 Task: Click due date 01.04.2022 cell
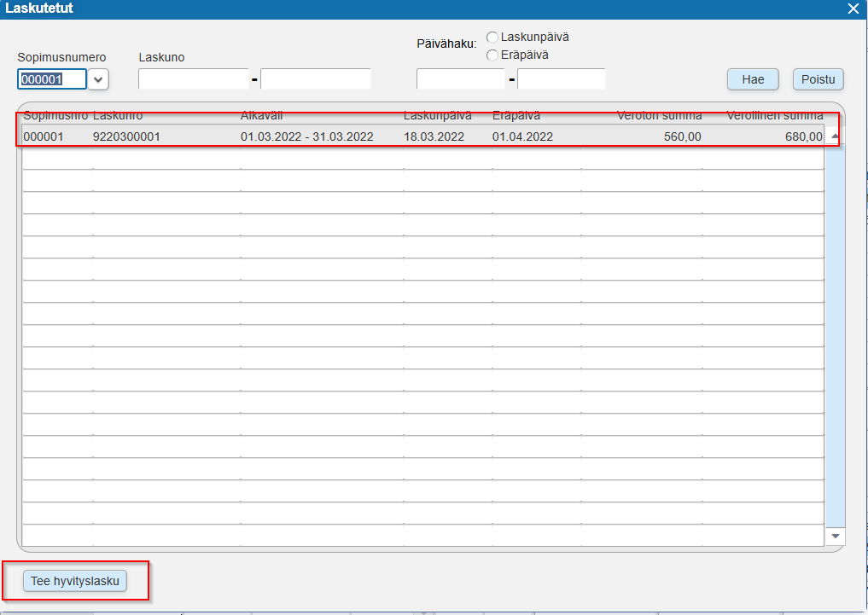(522, 136)
